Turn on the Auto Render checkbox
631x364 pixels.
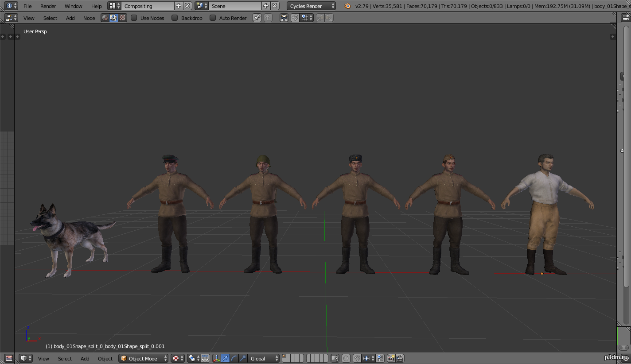[x=213, y=18]
